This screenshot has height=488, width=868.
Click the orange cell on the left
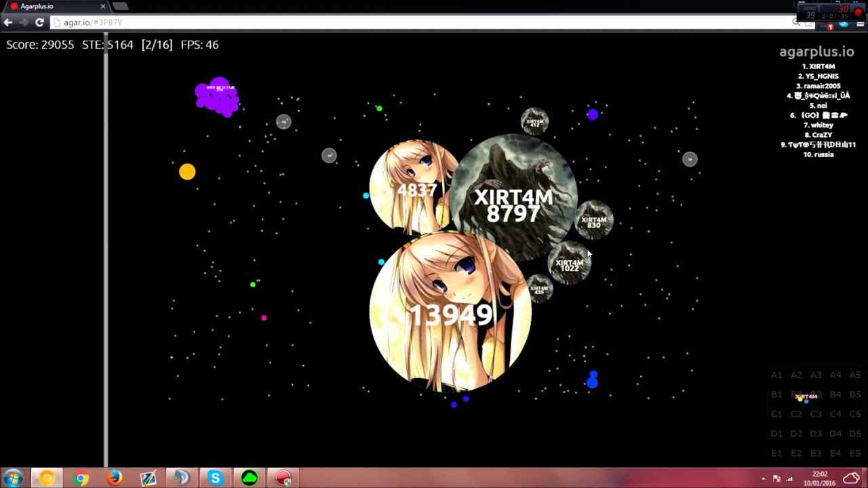pyautogui.click(x=187, y=172)
